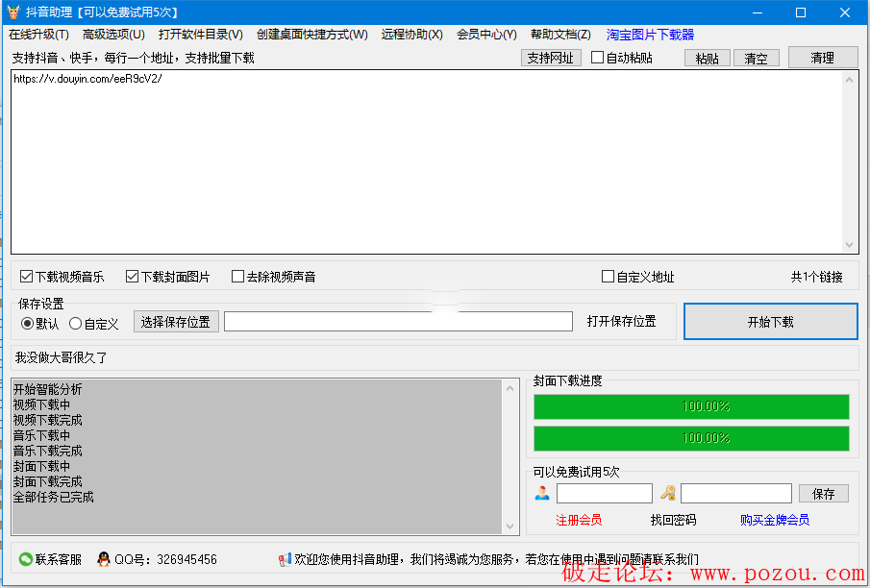Click log line 封面下载中
Image resolution: width=870 pixels, height=588 pixels.
click(x=41, y=466)
